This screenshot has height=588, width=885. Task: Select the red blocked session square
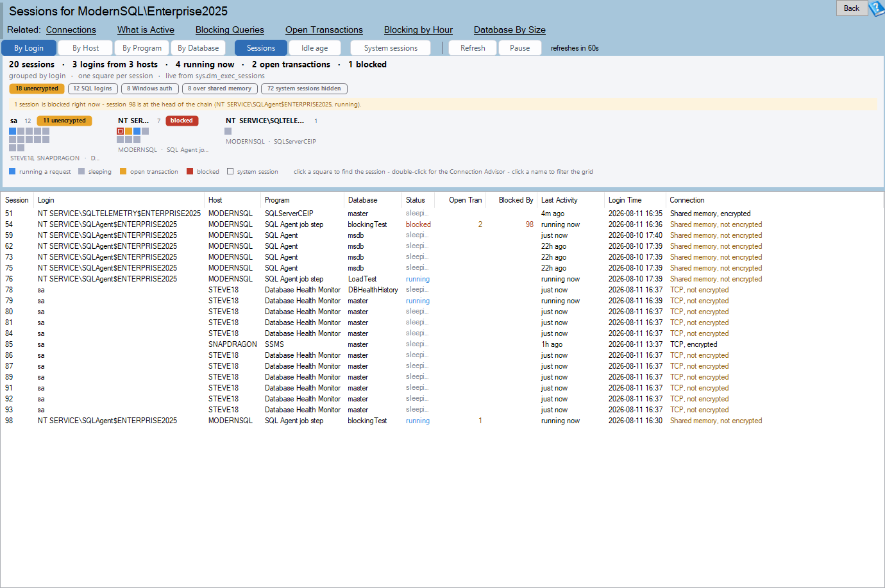(120, 131)
